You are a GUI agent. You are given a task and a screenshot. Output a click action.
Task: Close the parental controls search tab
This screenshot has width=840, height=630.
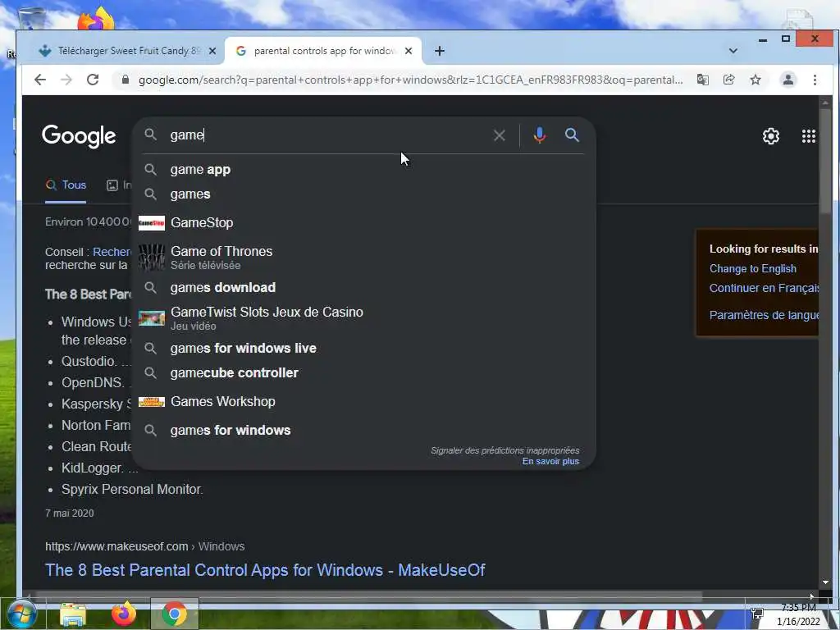(x=409, y=51)
